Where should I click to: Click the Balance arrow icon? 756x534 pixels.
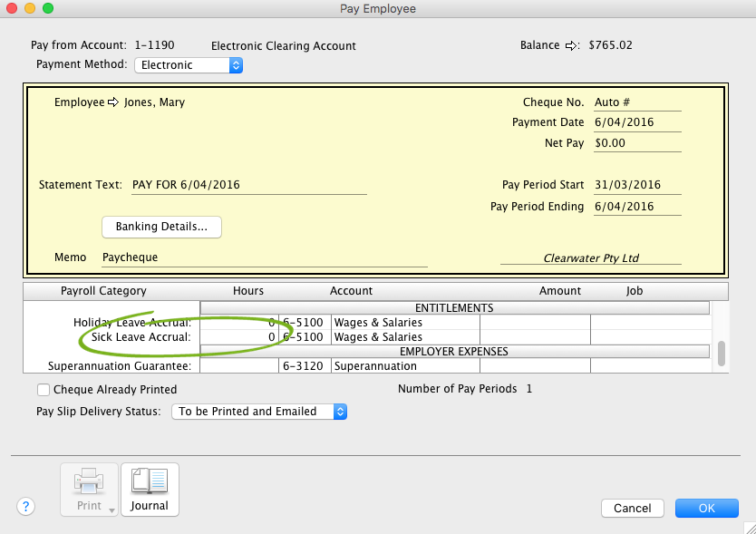(x=571, y=45)
